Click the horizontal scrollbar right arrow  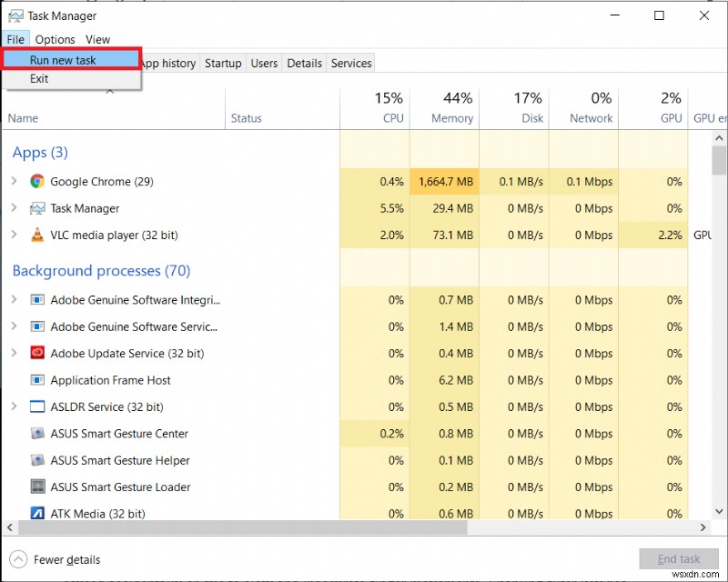click(703, 527)
